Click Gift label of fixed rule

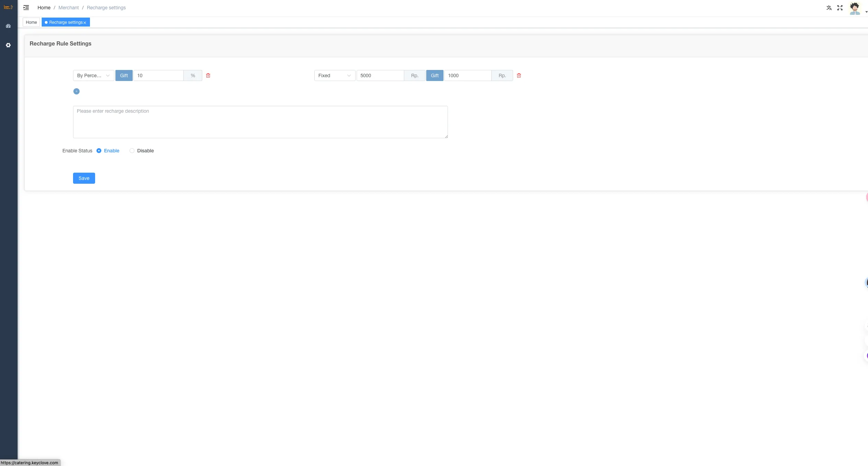(435, 75)
